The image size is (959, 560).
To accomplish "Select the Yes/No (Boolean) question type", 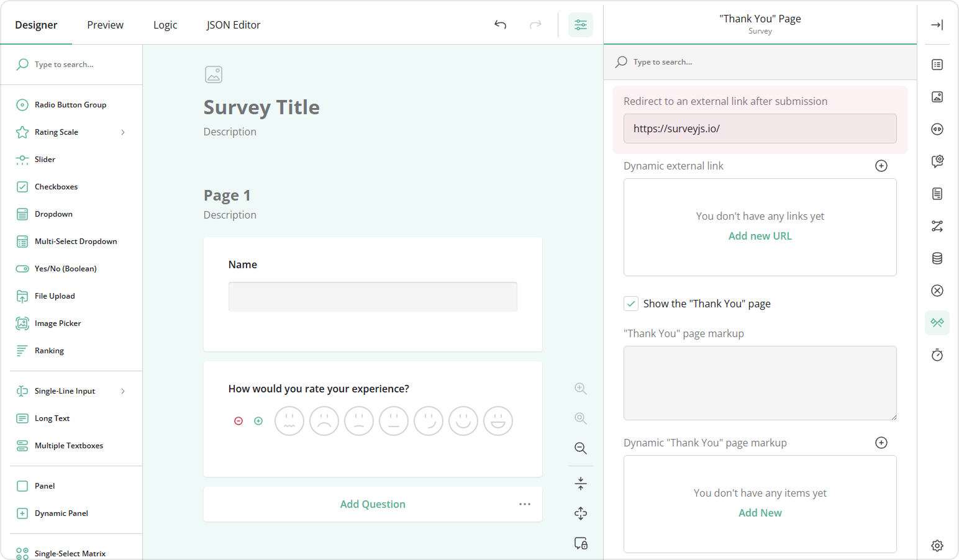I will click(65, 268).
